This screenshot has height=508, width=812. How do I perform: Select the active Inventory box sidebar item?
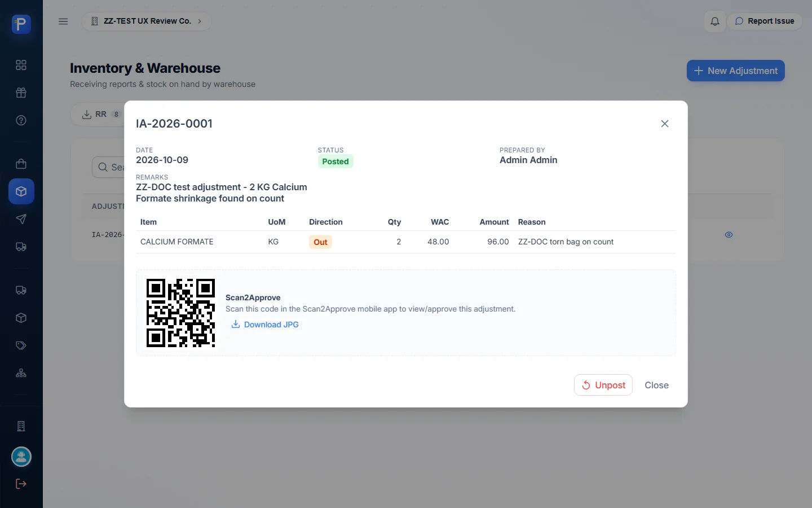point(21,191)
